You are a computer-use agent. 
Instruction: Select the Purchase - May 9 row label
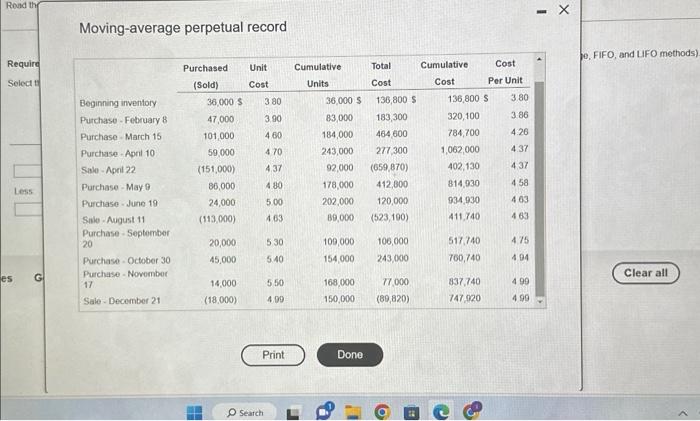click(116, 187)
